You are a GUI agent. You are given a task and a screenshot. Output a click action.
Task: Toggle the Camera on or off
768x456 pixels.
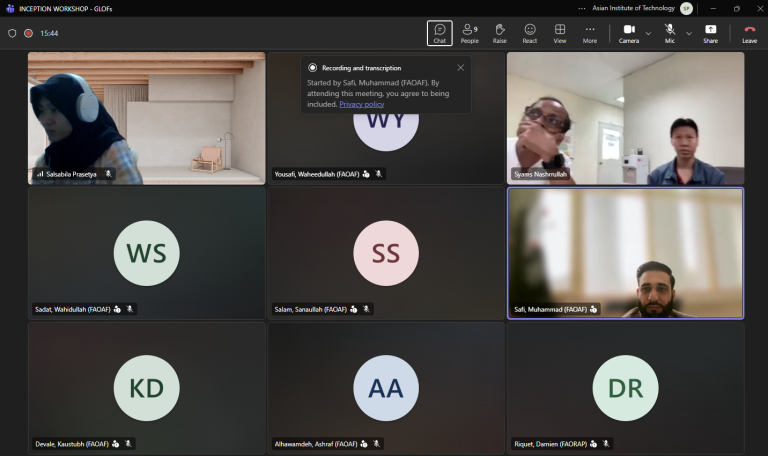[629, 33]
